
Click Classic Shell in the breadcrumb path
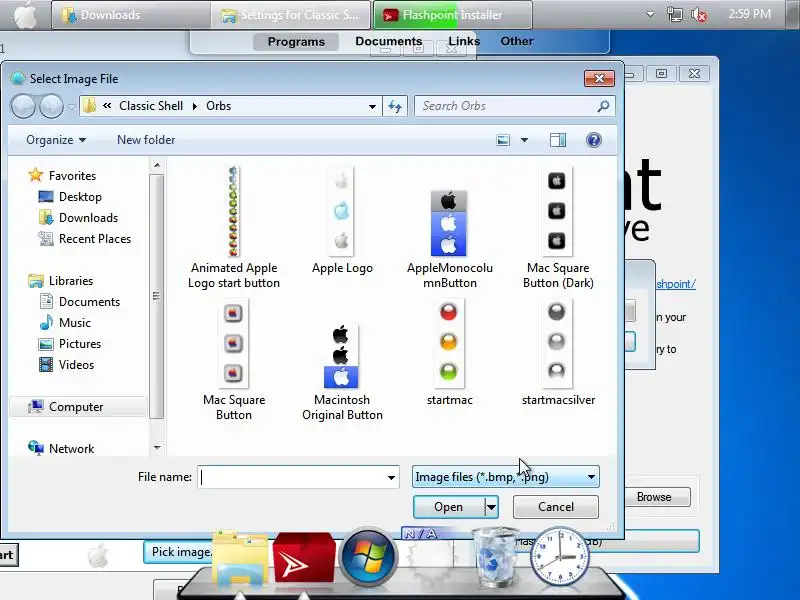click(151, 106)
